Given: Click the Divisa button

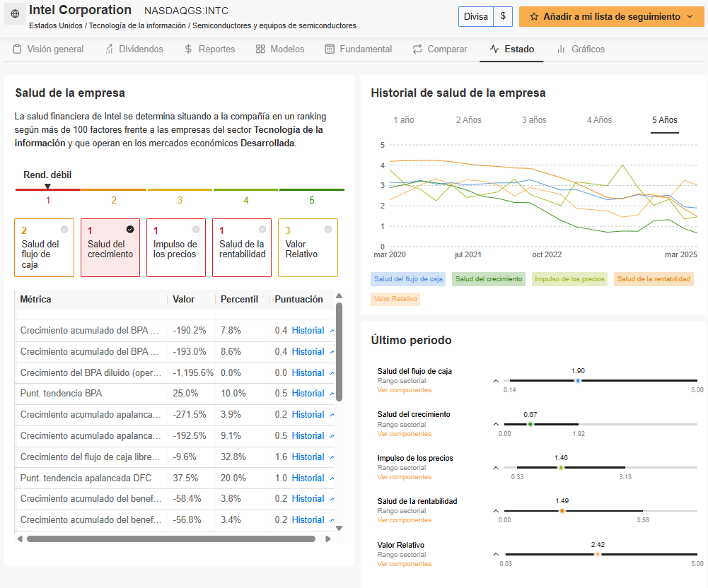Looking at the screenshot, I should [476, 17].
